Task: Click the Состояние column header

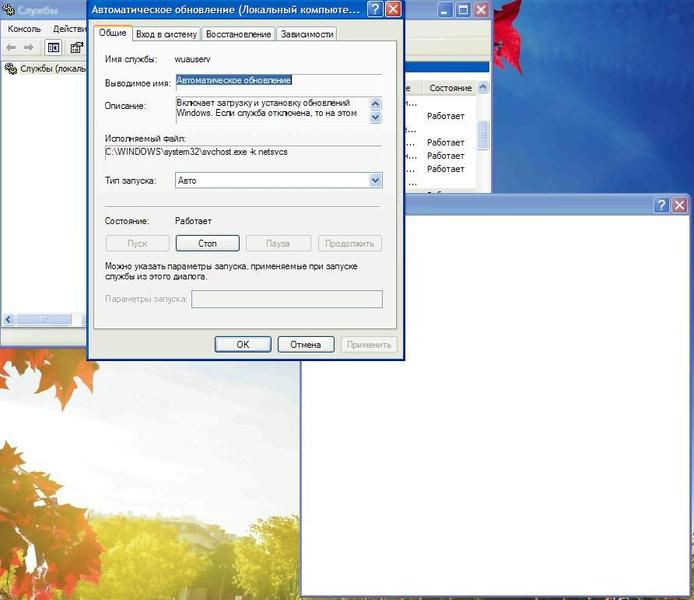Action: (x=449, y=88)
